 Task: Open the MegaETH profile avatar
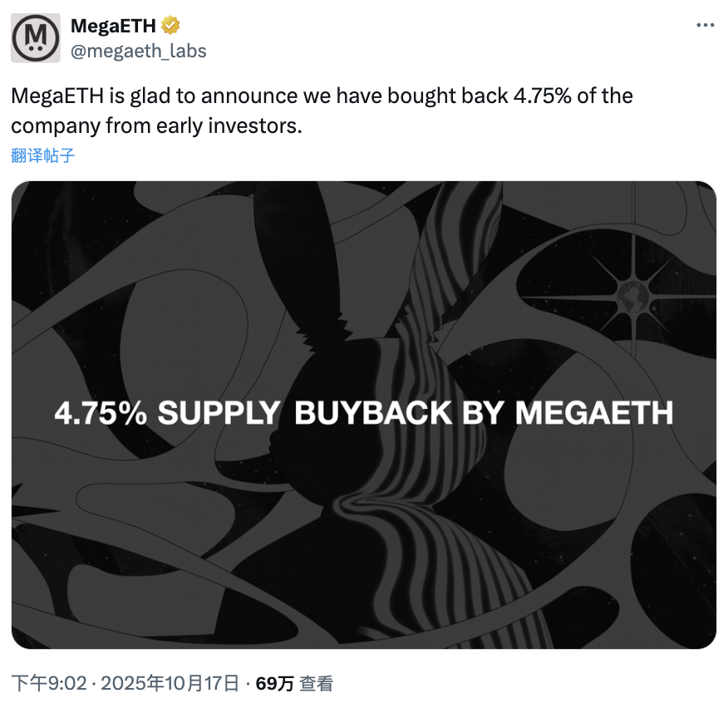pyautogui.click(x=35, y=37)
